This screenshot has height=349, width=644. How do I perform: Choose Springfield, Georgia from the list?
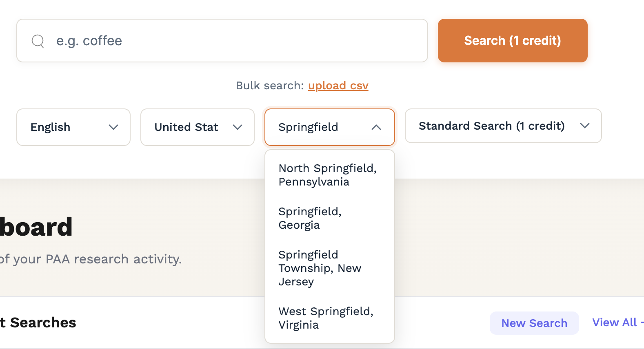click(310, 218)
